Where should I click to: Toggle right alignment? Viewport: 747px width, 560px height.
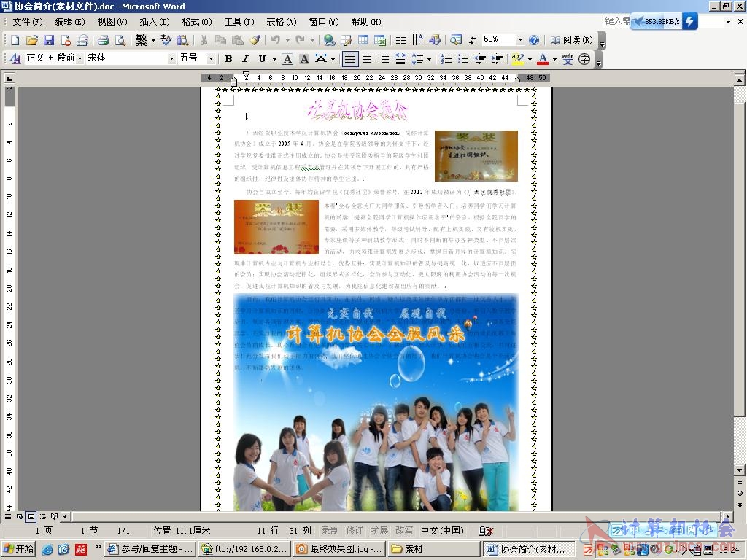[x=384, y=58]
